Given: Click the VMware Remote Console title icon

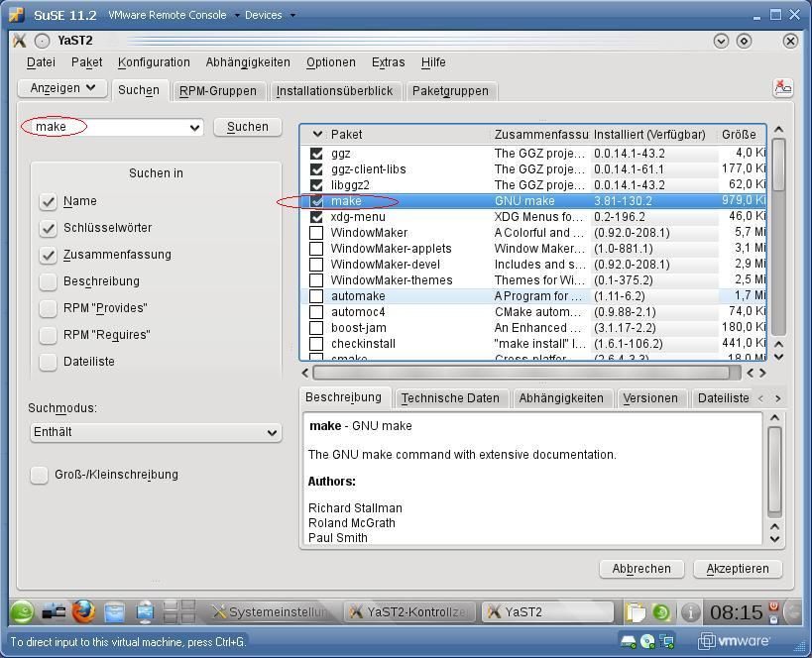Looking at the screenshot, I should (x=17, y=15).
